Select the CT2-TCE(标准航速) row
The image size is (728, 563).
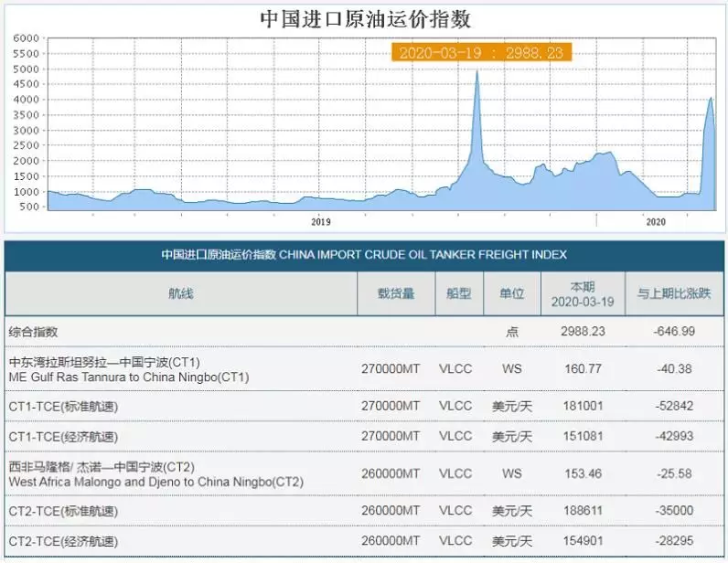click(x=364, y=511)
